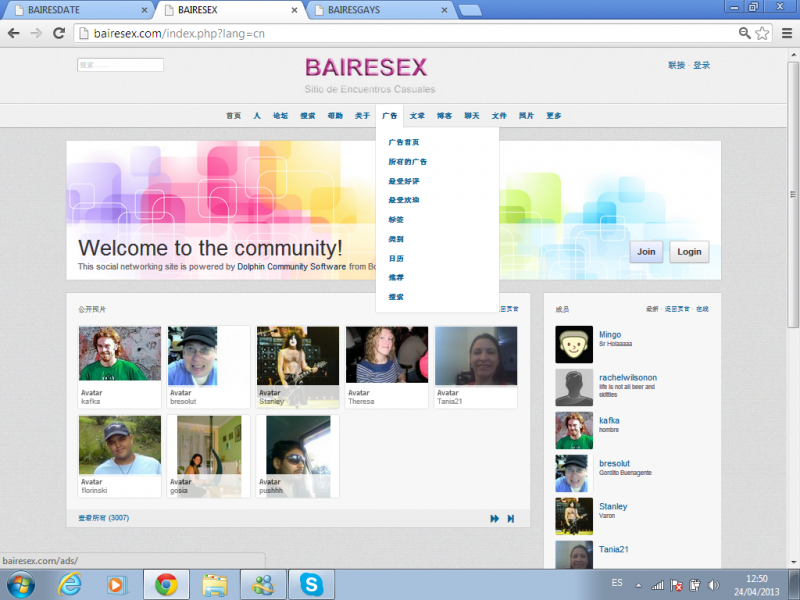Viewport: 800px width, 600px height.
Task: Click the site search box in the header
Action: point(120,65)
